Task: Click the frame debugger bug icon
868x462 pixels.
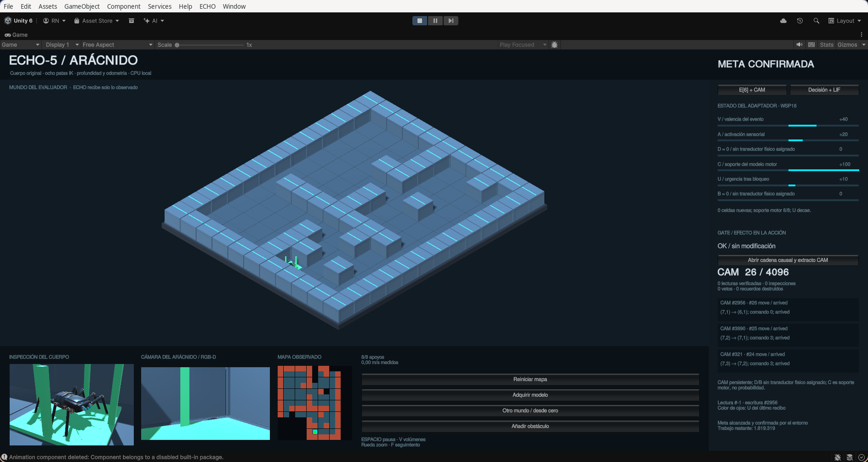Action: point(554,45)
